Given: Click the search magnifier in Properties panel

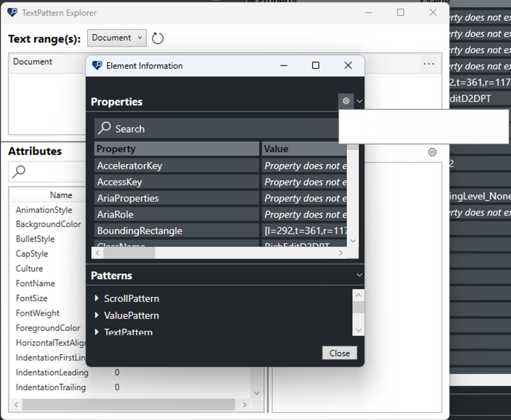Looking at the screenshot, I should tap(104, 128).
